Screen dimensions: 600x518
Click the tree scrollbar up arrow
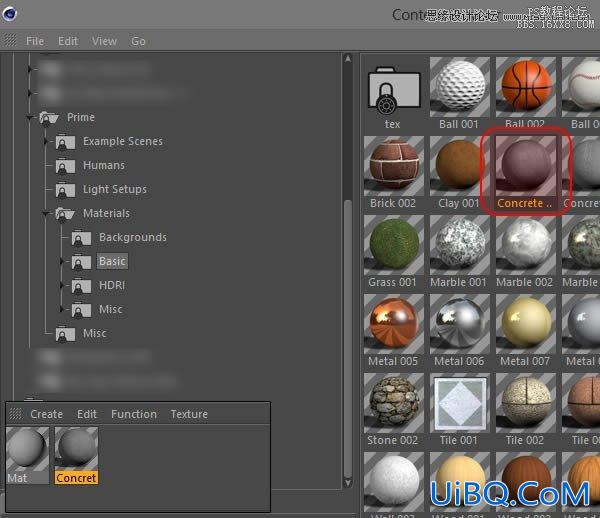click(x=347, y=59)
